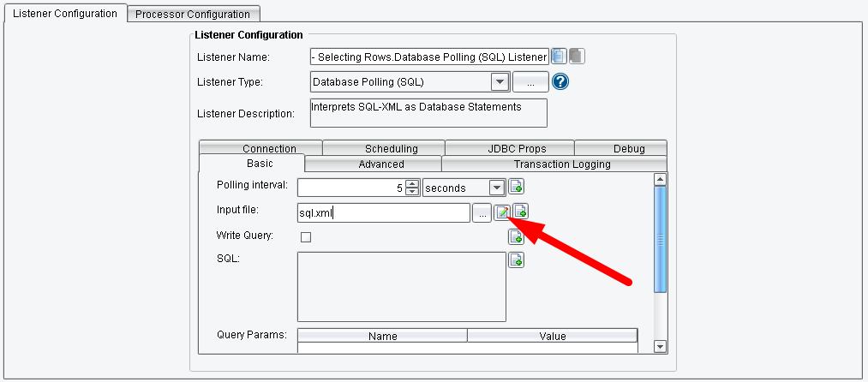Open the Input file edit icon
868x382 pixels.
tap(503, 212)
